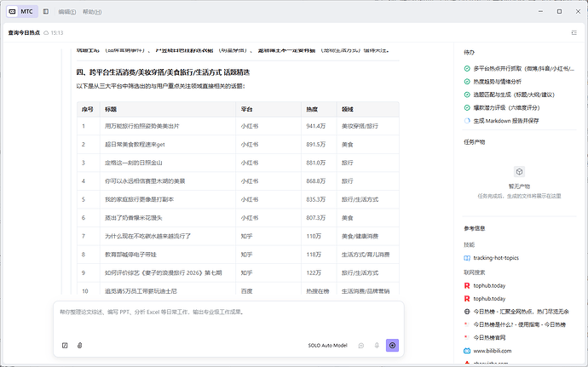Screen dimensions: 588x367
Task: Open the www.bilibili.com reference link
Action: point(492,351)
